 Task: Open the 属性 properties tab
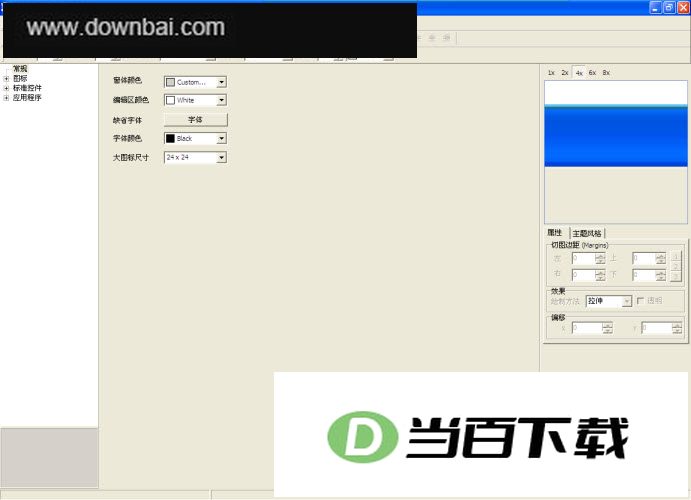(x=555, y=233)
